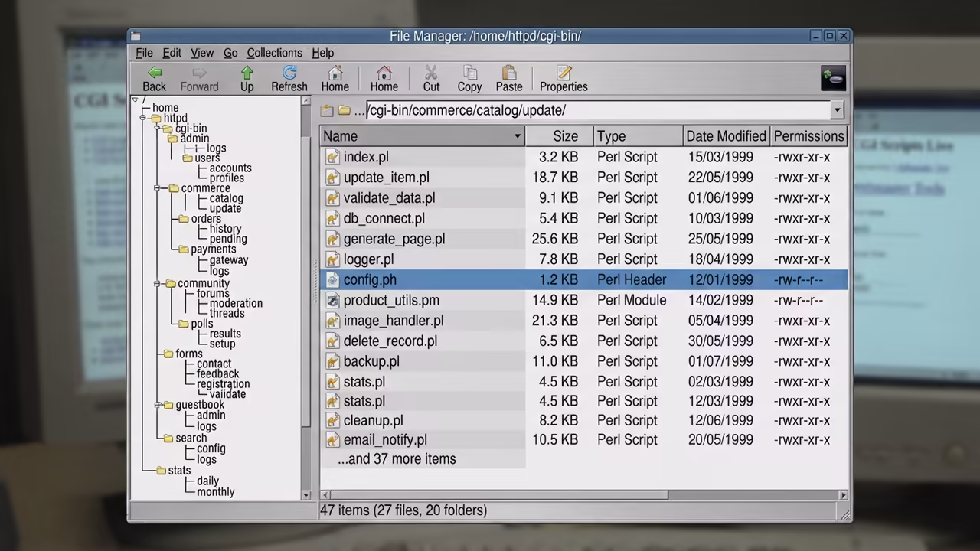Click the validate_data.pl file icon
The width and height of the screenshot is (980, 551).
pos(332,198)
